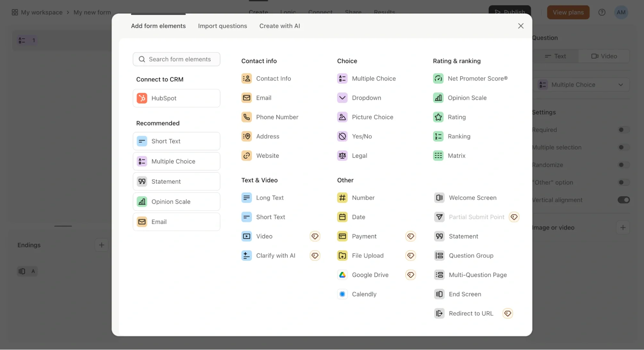644x350 pixels.
Task: Choose the Calendly element icon
Action: click(342, 294)
